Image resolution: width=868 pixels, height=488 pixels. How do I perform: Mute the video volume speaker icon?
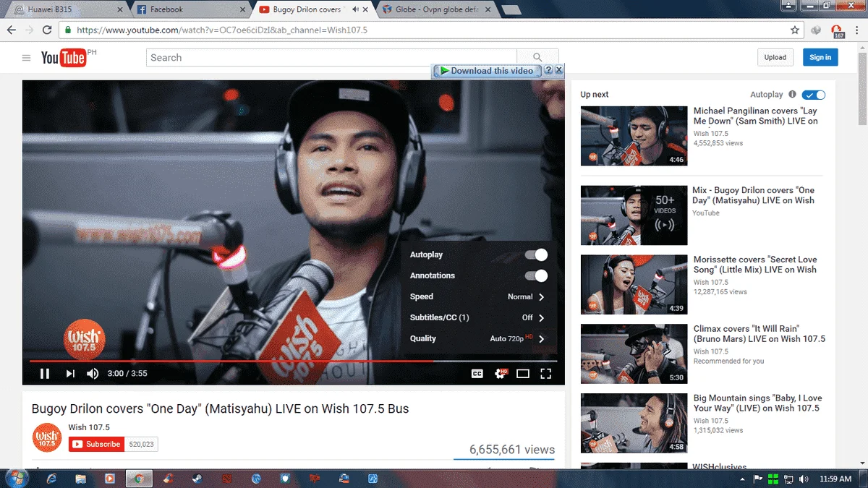93,374
